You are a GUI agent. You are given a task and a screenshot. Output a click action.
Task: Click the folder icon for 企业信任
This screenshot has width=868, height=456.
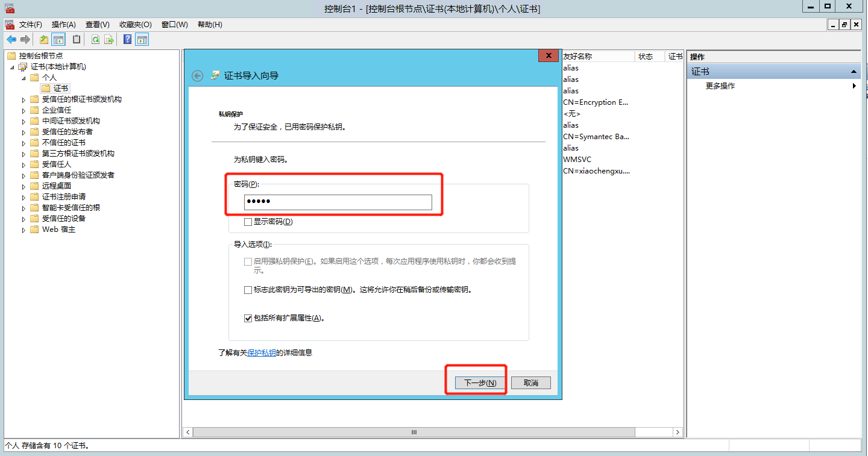pos(35,110)
